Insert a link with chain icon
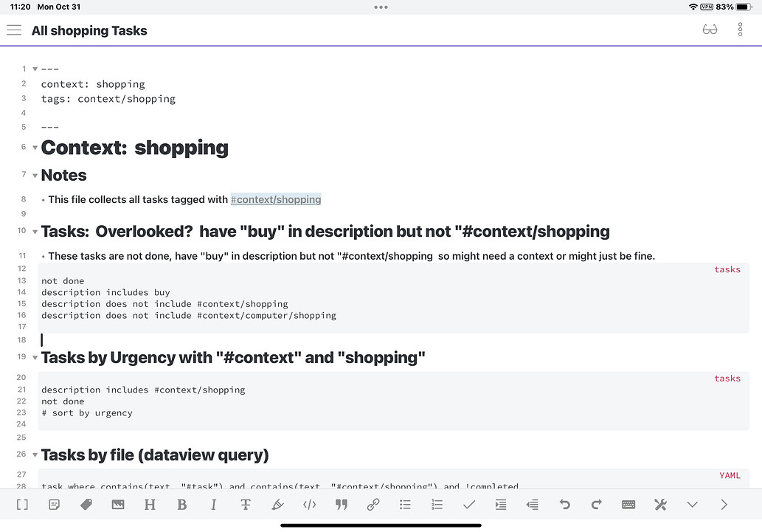Viewport: 762px width, 532px height. [x=373, y=505]
